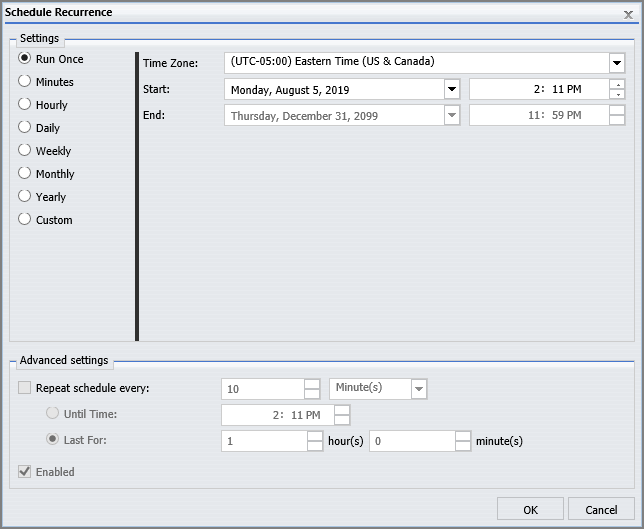644x529 pixels.
Task: Decrease the End time with down spinner
Action: 617,120
